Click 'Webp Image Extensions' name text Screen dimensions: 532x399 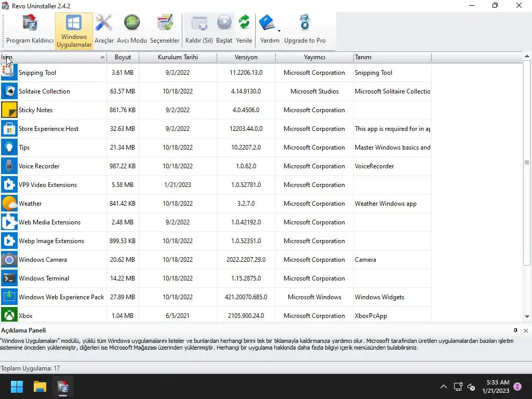pyautogui.click(x=51, y=241)
